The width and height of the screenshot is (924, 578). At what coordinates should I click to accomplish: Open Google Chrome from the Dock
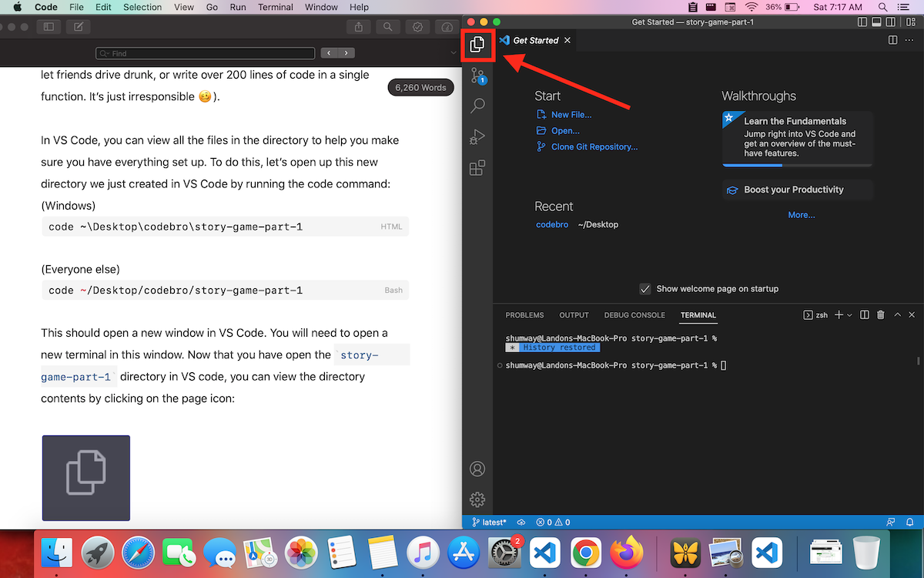586,553
